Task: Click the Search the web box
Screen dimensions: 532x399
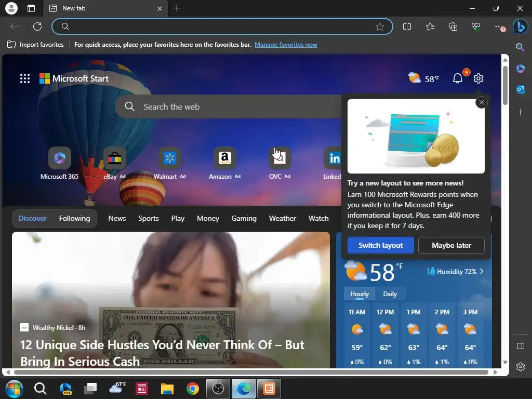Action: click(229, 107)
